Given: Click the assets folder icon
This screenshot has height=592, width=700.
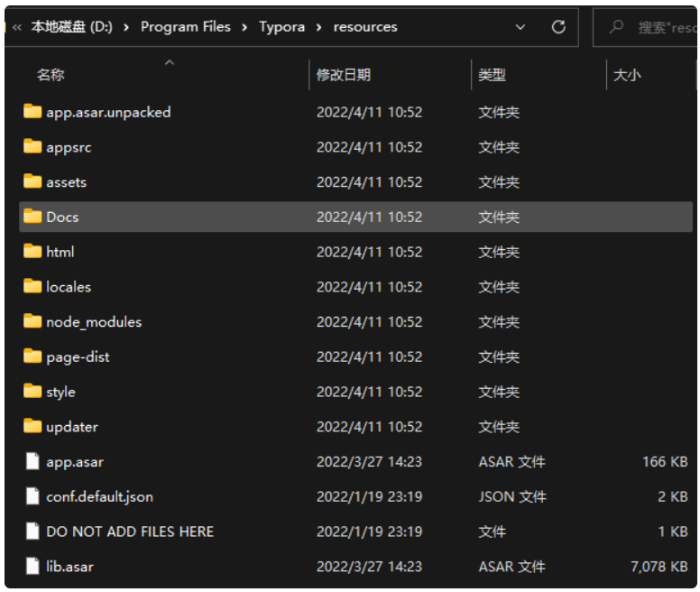Looking at the screenshot, I should point(32,181).
